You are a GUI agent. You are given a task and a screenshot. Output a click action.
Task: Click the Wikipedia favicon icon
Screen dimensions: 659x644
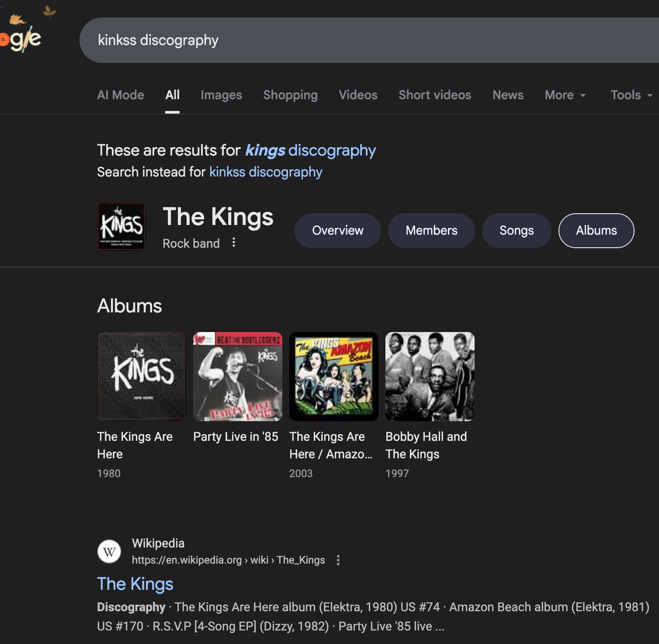tap(109, 551)
